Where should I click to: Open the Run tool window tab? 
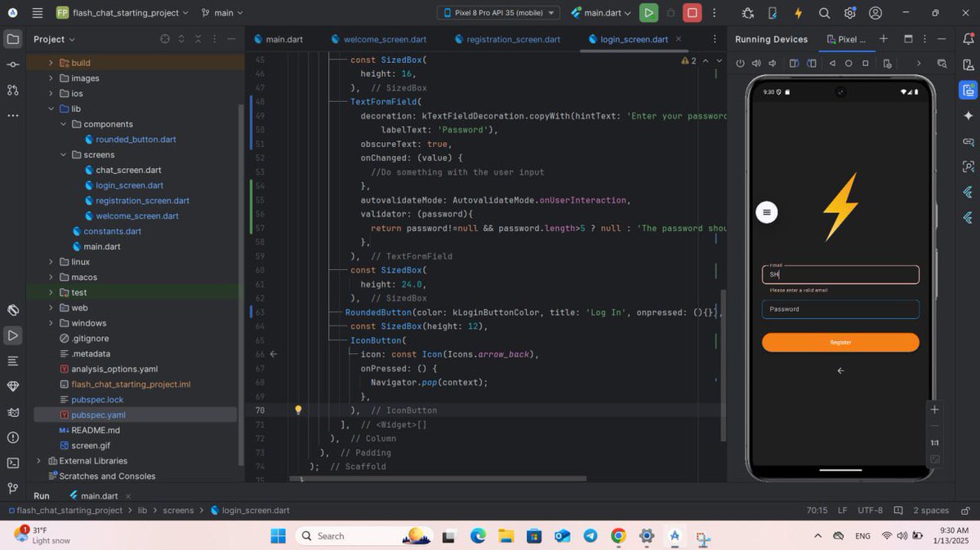42,495
